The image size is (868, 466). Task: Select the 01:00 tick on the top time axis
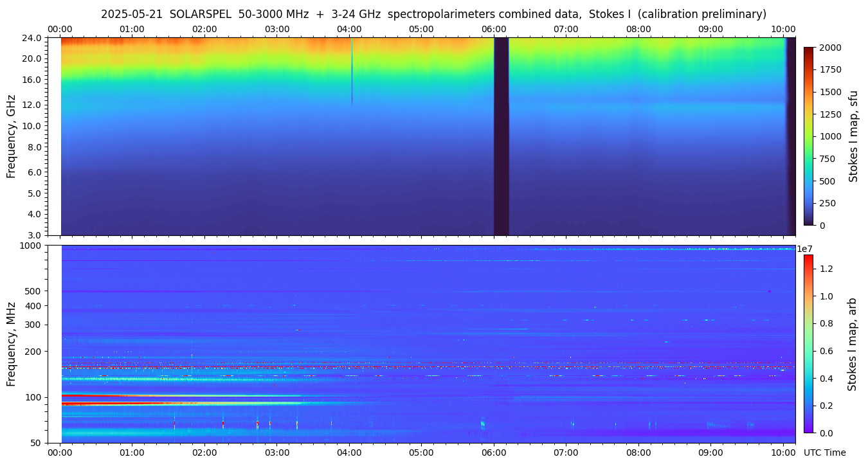(x=132, y=29)
